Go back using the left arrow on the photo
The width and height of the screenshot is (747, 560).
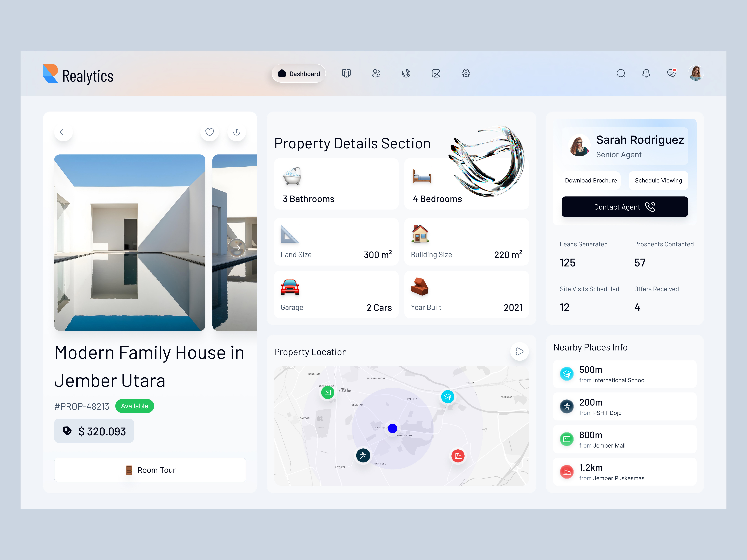coord(63,132)
